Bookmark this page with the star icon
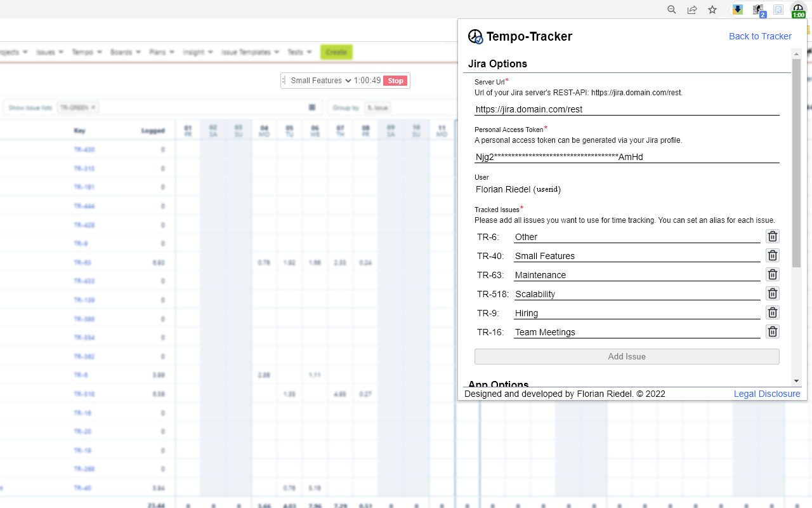This screenshot has width=812, height=508. 712,10
